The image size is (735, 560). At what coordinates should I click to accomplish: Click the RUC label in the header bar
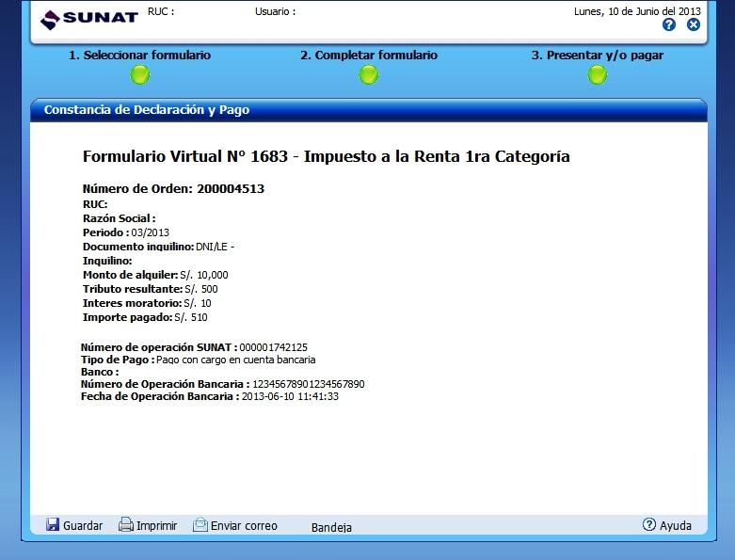pos(161,11)
